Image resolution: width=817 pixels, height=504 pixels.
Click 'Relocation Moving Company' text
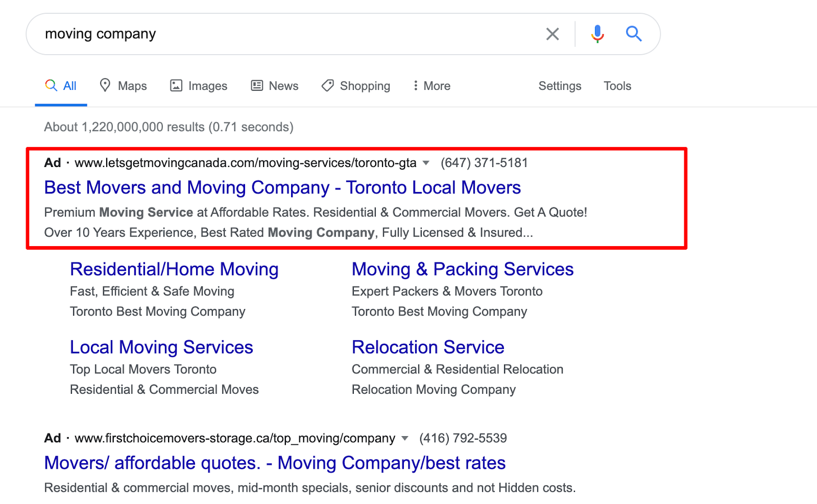point(434,390)
